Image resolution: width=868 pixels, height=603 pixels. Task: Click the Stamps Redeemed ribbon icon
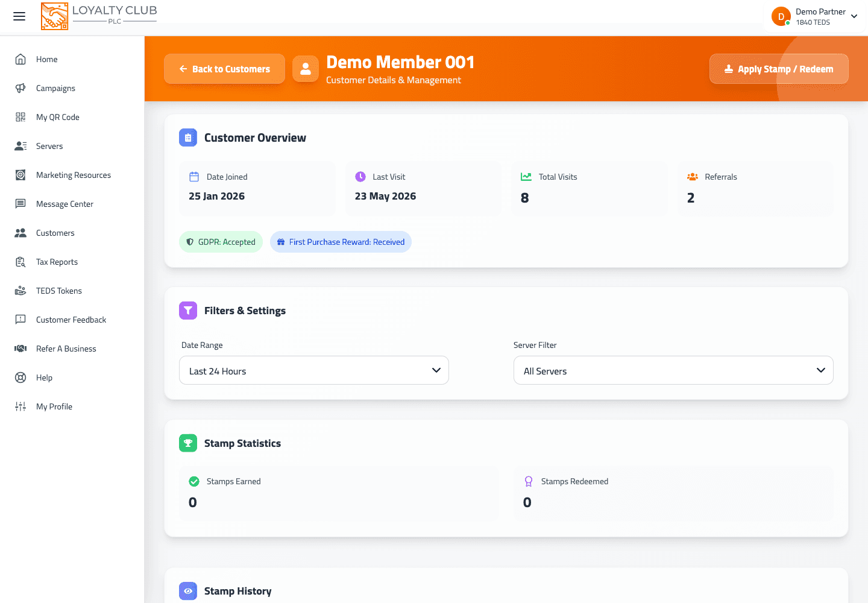529,481
